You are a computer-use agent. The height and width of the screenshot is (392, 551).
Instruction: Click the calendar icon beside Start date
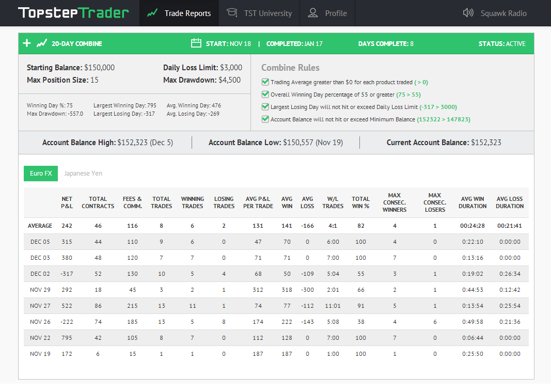pyautogui.click(x=196, y=43)
